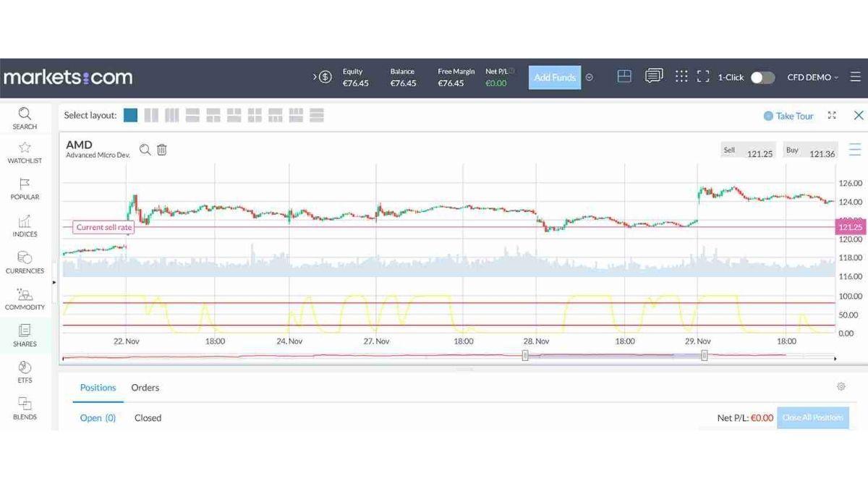
Task: Switch to the Orders tab
Action: [x=145, y=388]
